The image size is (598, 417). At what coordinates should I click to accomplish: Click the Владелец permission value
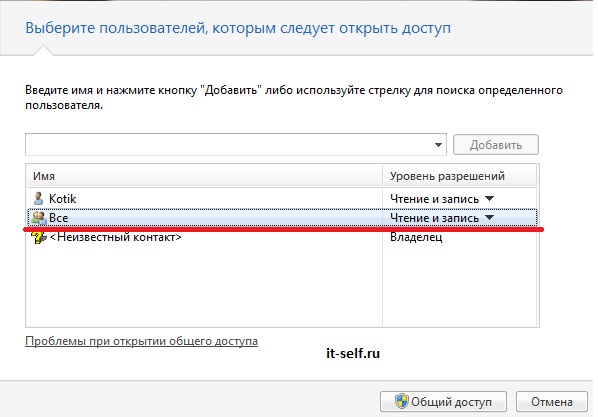(x=416, y=237)
